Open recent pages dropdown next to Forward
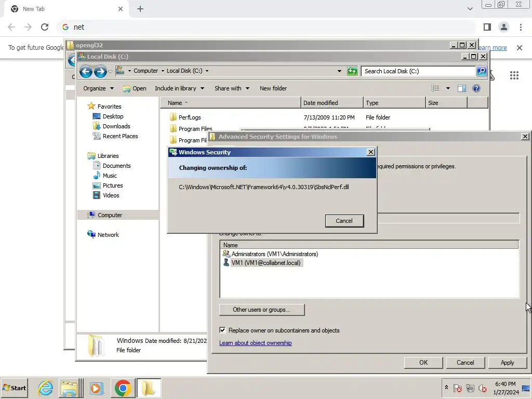 click(x=110, y=72)
